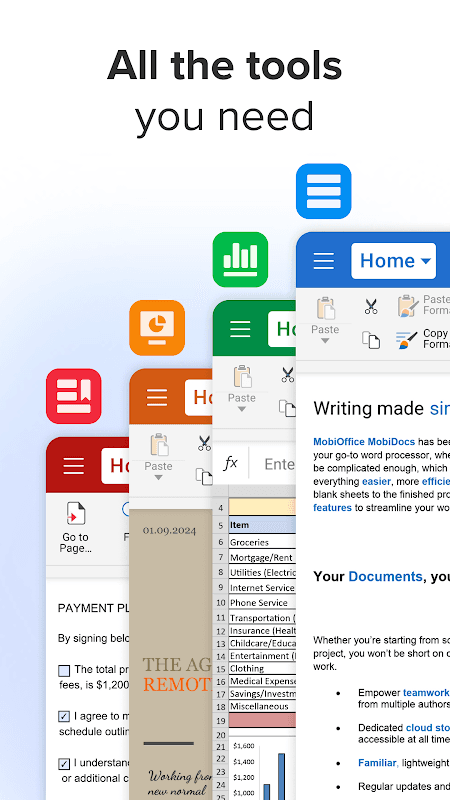The width and height of the screenshot is (450, 800).
Task: Uncheck the 'I agree to' checkbox in PDF
Action: tap(64, 717)
